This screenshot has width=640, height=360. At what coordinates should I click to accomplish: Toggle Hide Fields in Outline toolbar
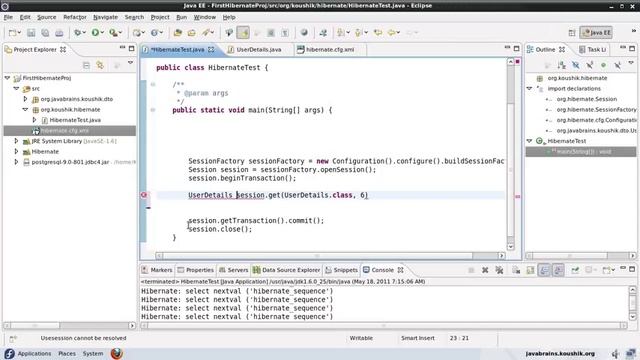coord(576,65)
